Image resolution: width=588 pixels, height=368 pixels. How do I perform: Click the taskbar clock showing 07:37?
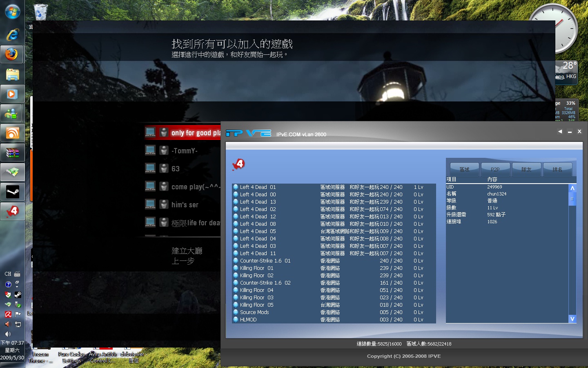pos(12,343)
